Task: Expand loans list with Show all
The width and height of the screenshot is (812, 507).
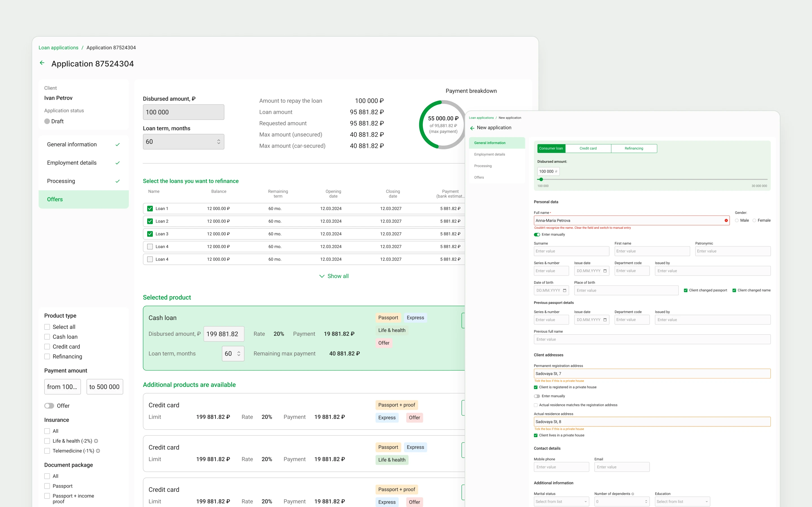Action: pyautogui.click(x=334, y=276)
